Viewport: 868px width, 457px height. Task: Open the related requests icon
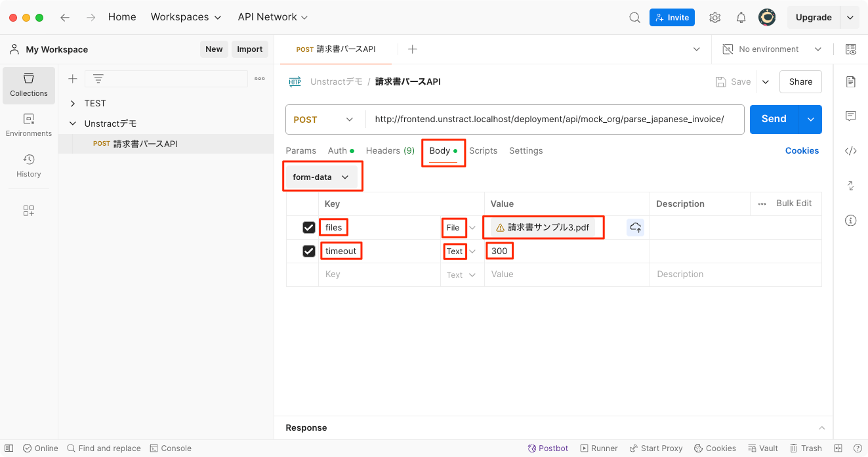pos(851,186)
